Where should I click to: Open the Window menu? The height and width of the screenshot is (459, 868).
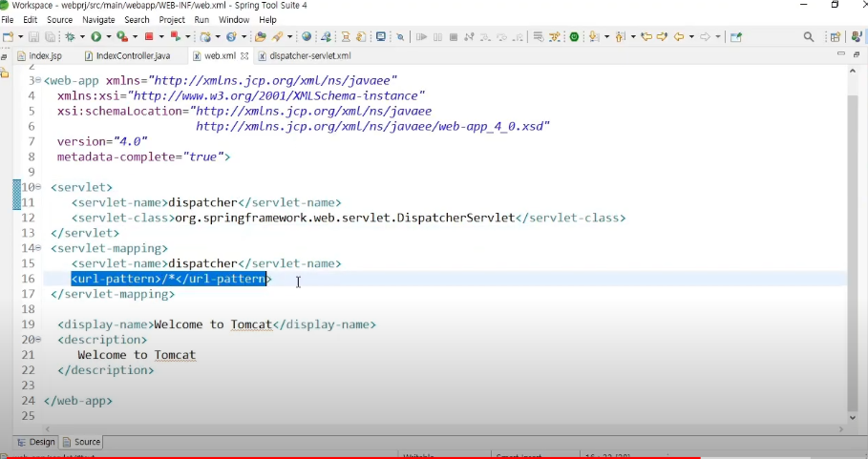click(x=234, y=19)
